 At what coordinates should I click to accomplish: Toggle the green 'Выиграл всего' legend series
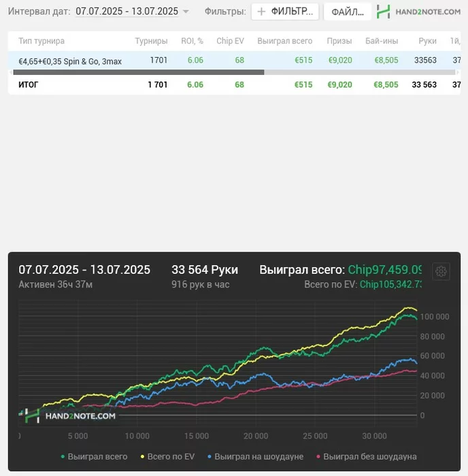[x=94, y=456]
